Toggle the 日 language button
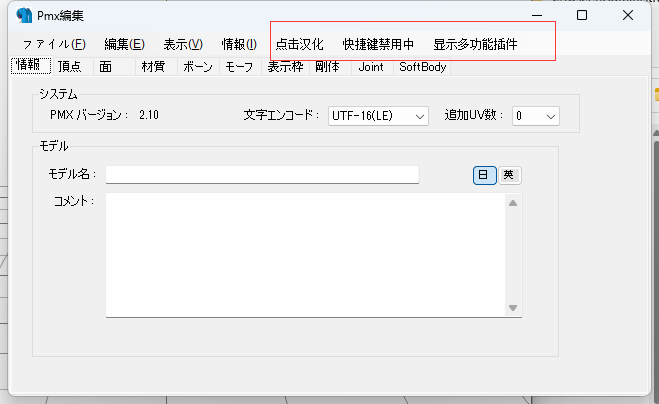This screenshot has width=659, height=404. [x=485, y=175]
